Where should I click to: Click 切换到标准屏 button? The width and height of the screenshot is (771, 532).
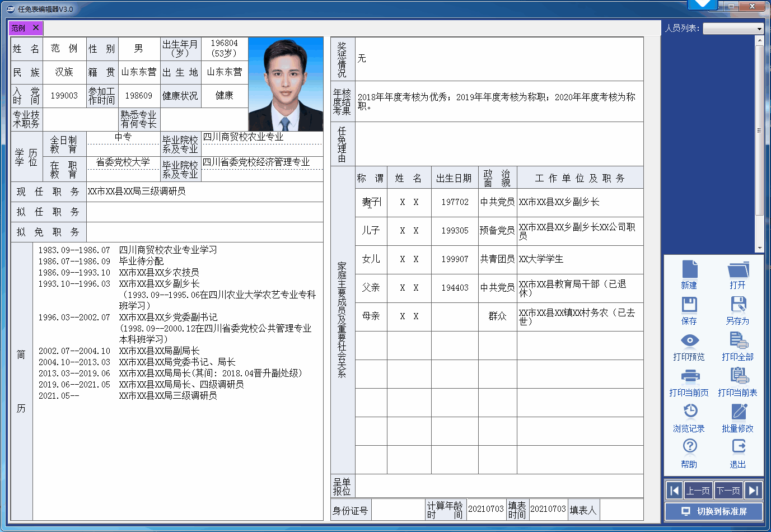point(714,511)
